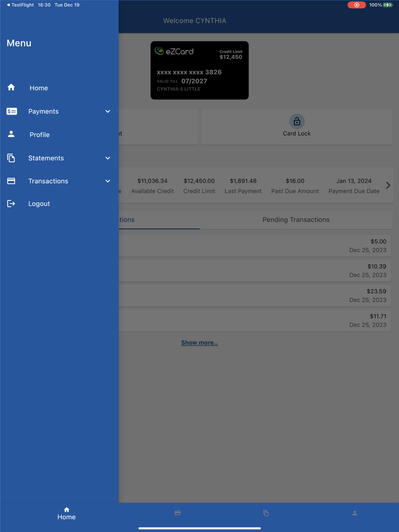Image resolution: width=399 pixels, height=532 pixels.
Task: Tap card number ending 3826
Action: pyautogui.click(x=189, y=72)
